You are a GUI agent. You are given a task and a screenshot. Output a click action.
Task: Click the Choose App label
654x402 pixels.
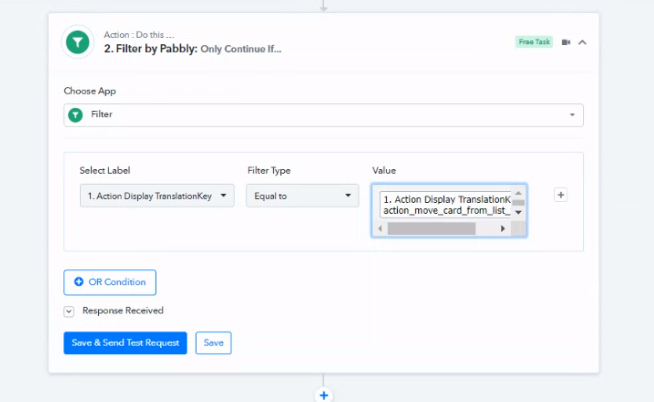(90, 91)
